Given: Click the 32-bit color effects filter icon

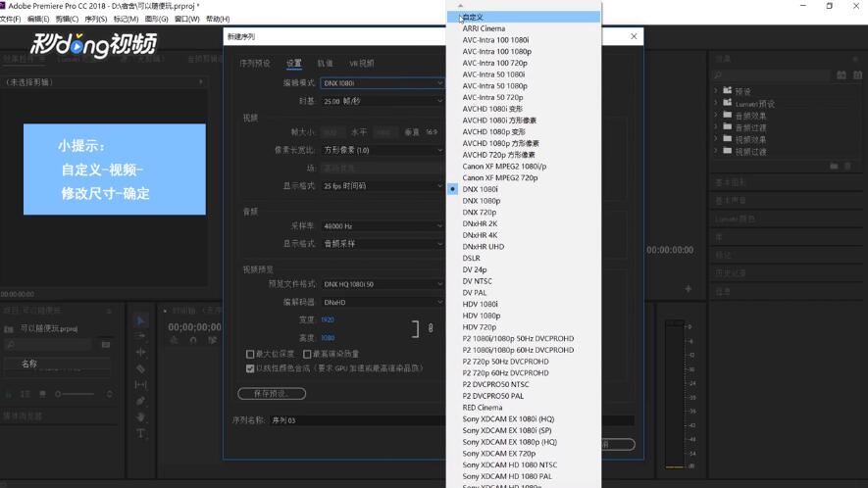Looking at the screenshot, I should pyautogui.click(x=857, y=74).
